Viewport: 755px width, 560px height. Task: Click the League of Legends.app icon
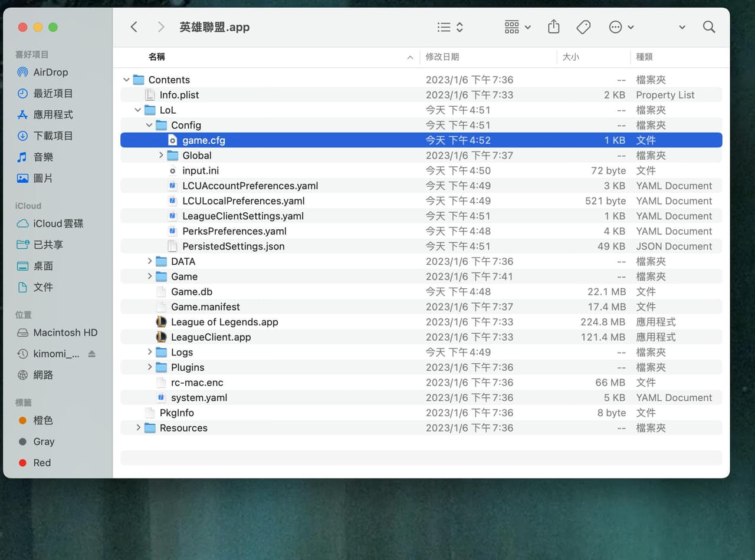coord(161,322)
